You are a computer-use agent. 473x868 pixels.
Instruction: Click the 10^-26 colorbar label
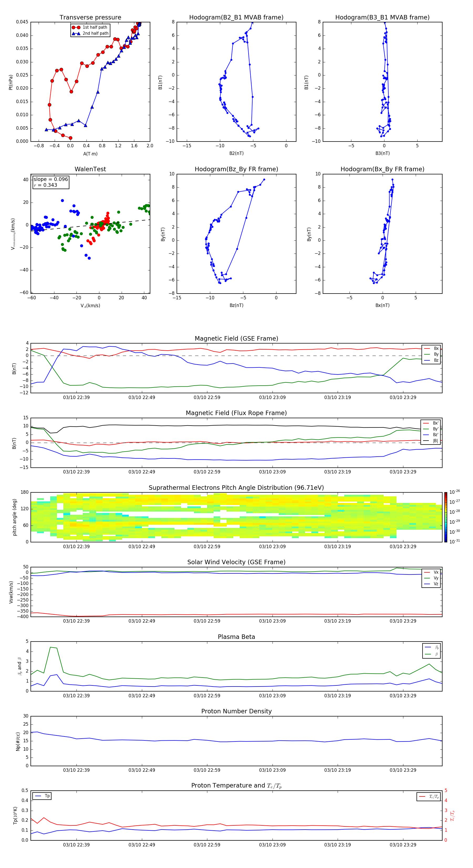pos(455,492)
